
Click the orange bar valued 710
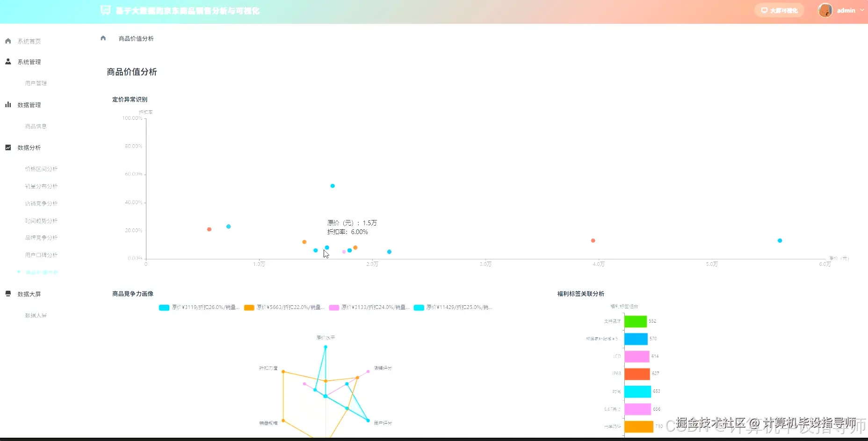click(x=639, y=426)
